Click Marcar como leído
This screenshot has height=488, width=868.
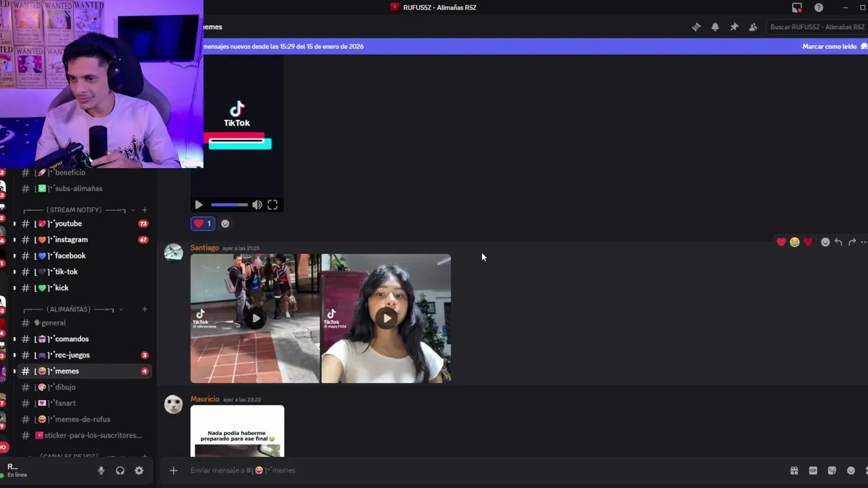coord(829,46)
